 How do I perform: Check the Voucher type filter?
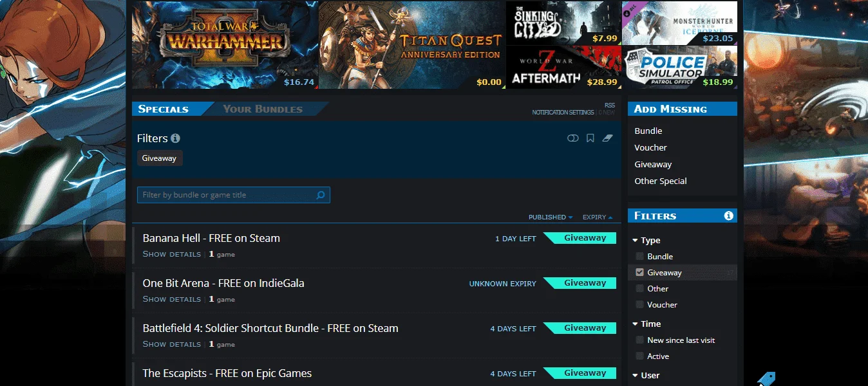[x=639, y=304]
